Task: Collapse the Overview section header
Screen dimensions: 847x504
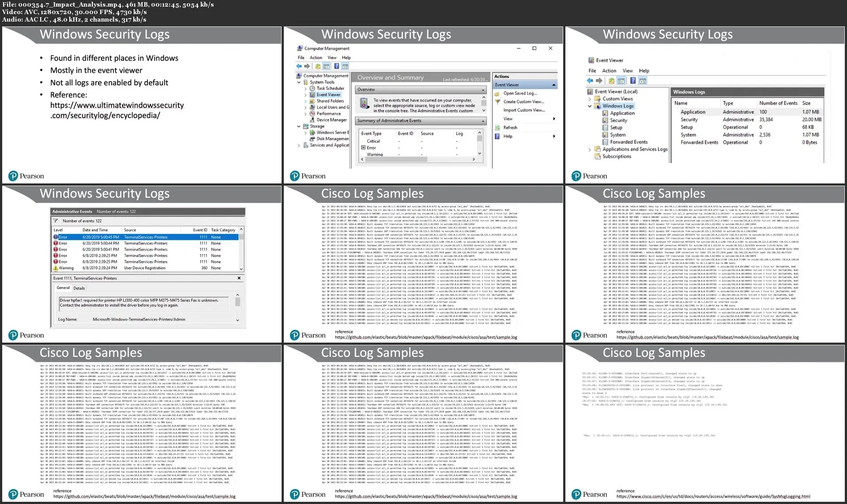Action: coord(483,90)
